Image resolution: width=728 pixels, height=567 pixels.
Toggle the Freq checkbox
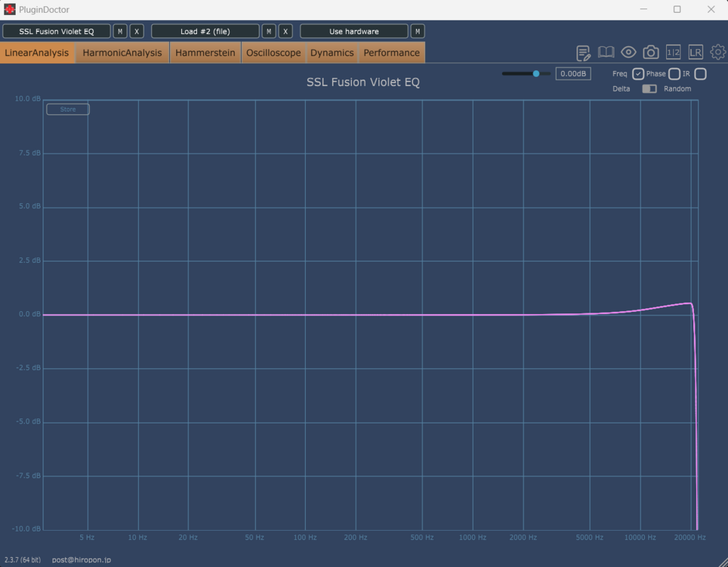click(x=638, y=74)
